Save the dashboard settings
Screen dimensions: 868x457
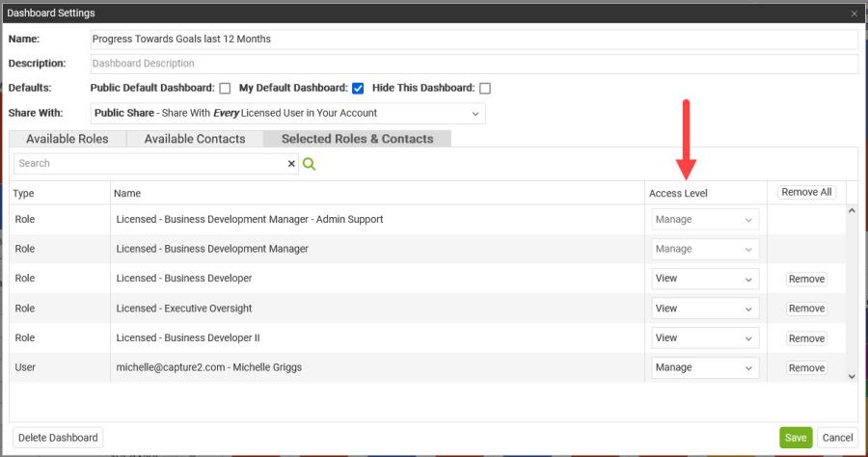[796, 438]
